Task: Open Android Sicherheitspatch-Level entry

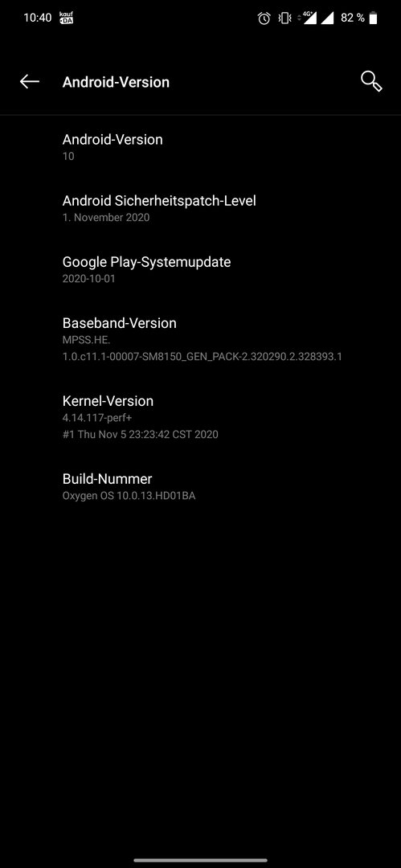Action: pyautogui.click(x=201, y=208)
